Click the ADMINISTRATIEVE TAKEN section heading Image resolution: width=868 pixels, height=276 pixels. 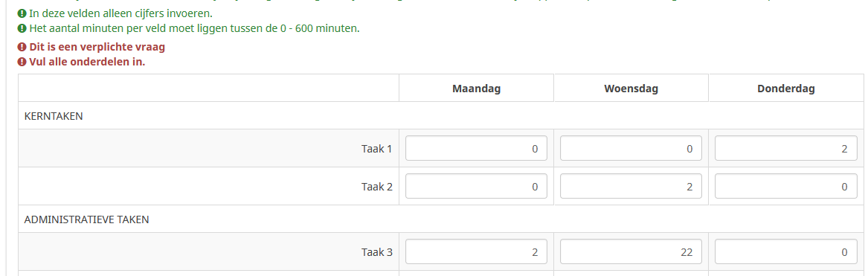(86, 219)
